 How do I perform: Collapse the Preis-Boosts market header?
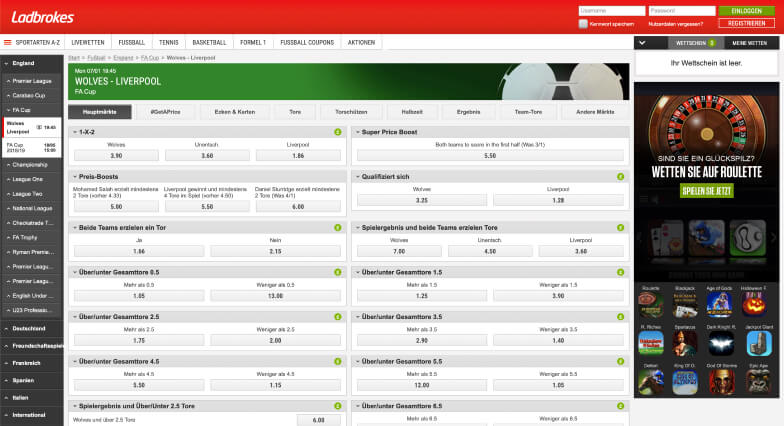click(x=207, y=176)
